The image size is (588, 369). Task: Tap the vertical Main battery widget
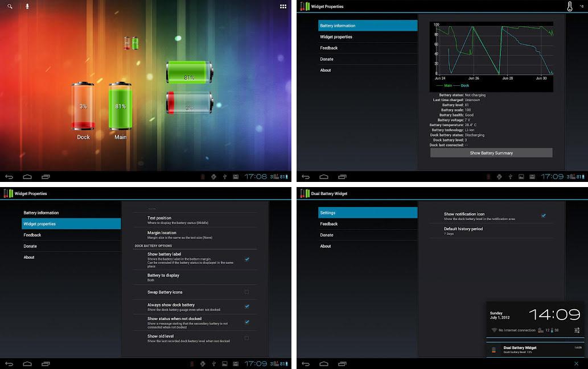121,107
